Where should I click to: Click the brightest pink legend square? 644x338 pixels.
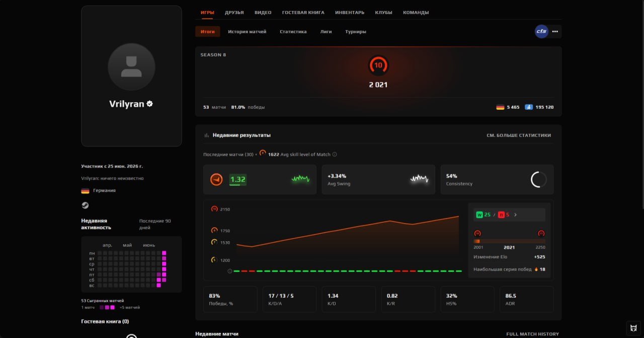[x=113, y=307]
